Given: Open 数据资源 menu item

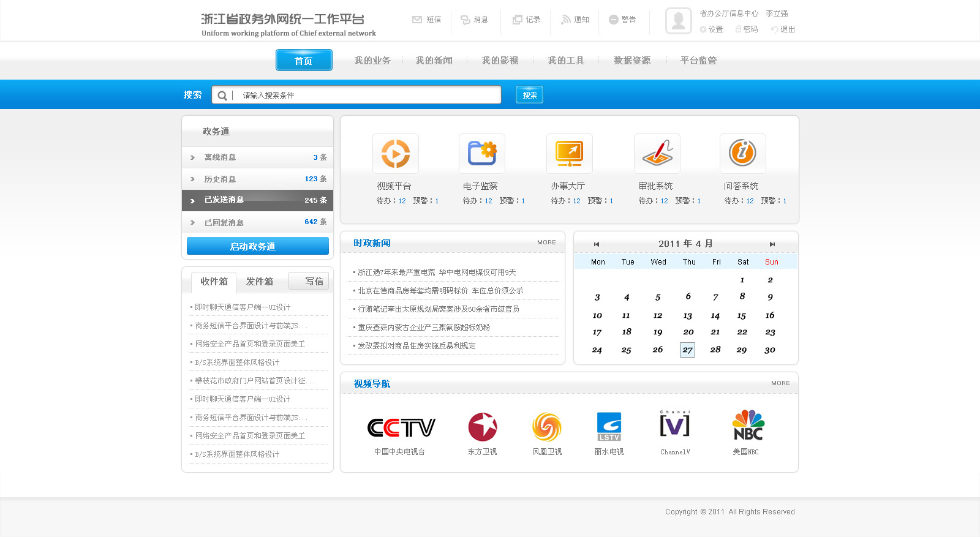Looking at the screenshot, I should [632, 61].
